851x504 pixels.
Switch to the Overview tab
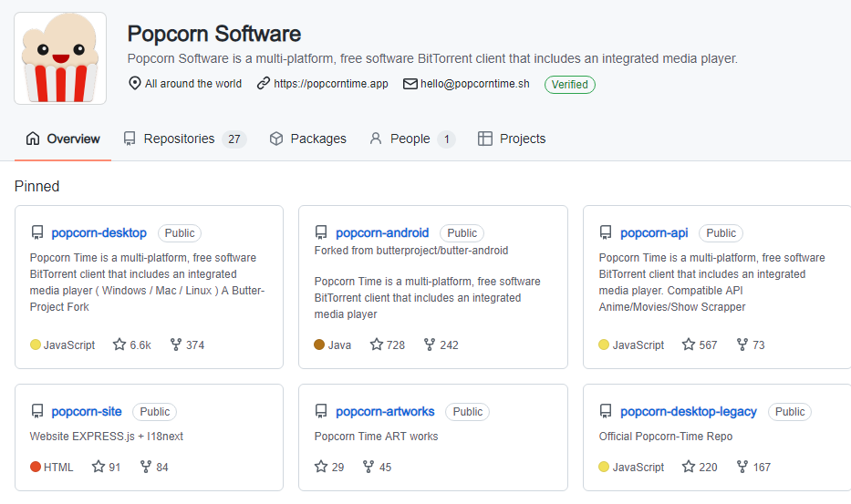[x=63, y=139]
